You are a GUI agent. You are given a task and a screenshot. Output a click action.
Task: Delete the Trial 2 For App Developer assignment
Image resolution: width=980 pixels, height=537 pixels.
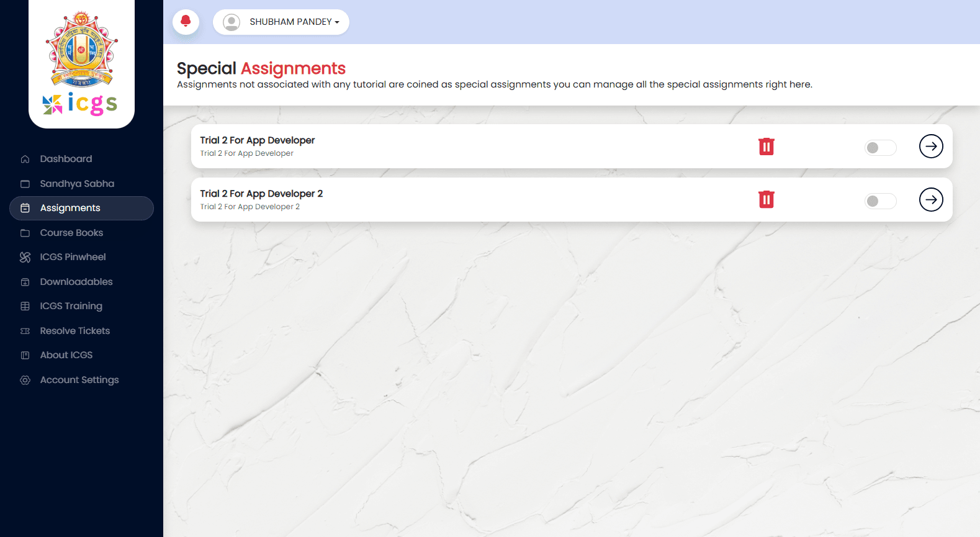pyautogui.click(x=766, y=147)
